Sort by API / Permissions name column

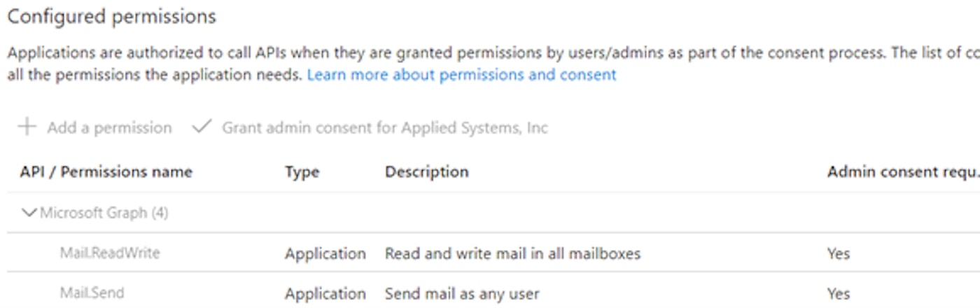coord(106,172)
